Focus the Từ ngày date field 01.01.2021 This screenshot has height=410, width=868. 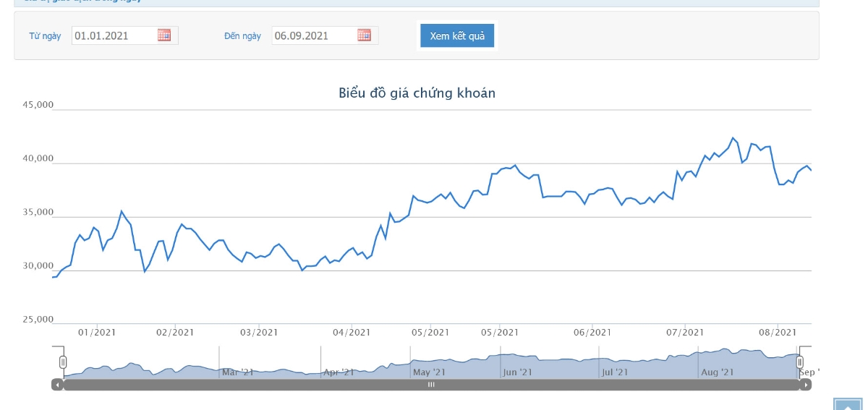[114, 35]
